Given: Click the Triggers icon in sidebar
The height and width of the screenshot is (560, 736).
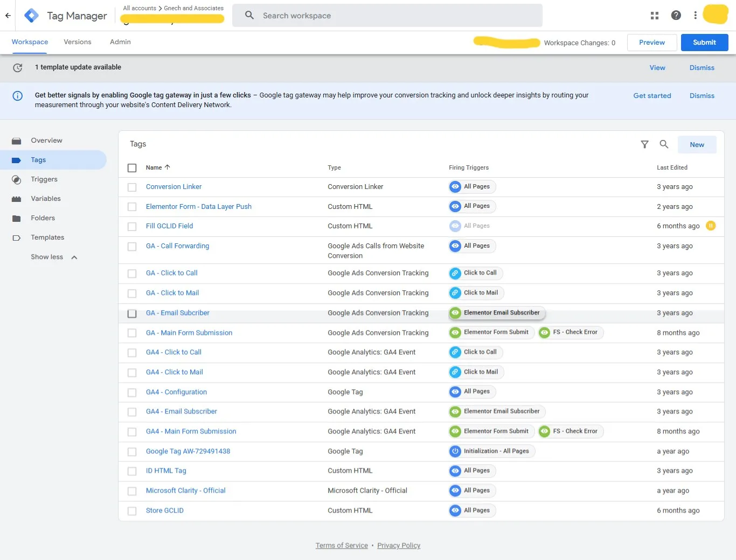Looking at the screenshot, I should [x=17, y=180].
